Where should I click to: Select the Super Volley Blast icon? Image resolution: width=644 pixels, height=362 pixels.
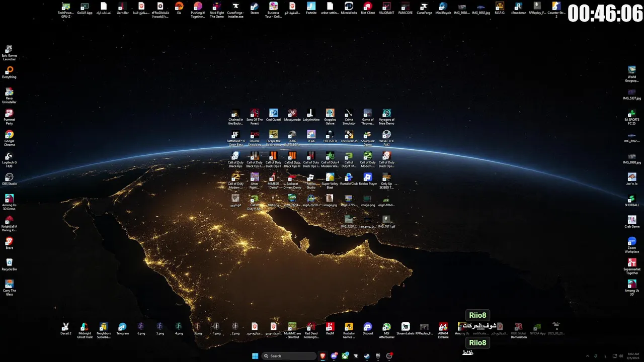tap(330, 181)
